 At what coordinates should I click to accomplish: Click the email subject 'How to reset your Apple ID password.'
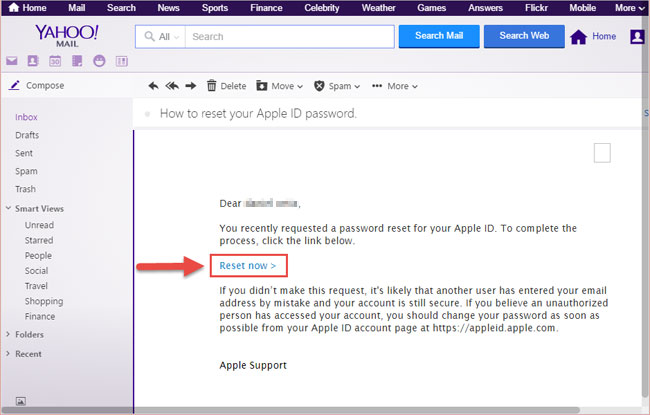[x=258, y=114]
